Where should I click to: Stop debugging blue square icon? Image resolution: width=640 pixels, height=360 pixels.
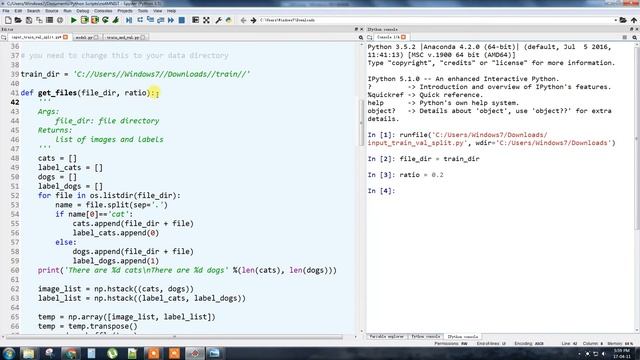[182, 20]
